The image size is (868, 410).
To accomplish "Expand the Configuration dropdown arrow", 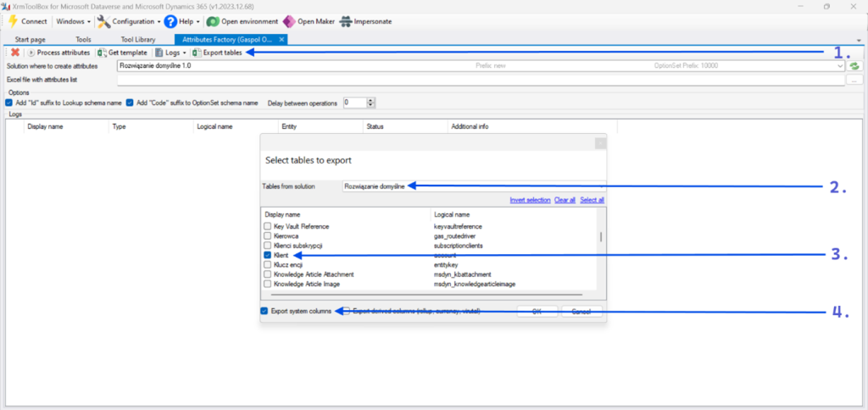I will point(159,21).
